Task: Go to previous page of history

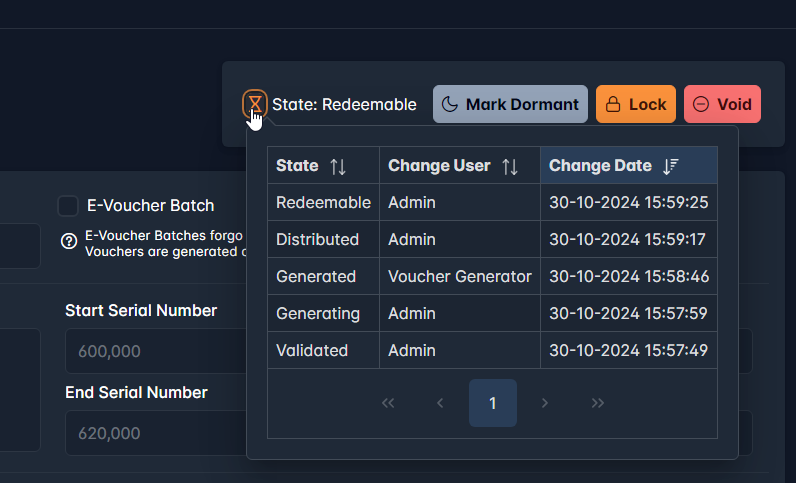Action: (440, 403)
